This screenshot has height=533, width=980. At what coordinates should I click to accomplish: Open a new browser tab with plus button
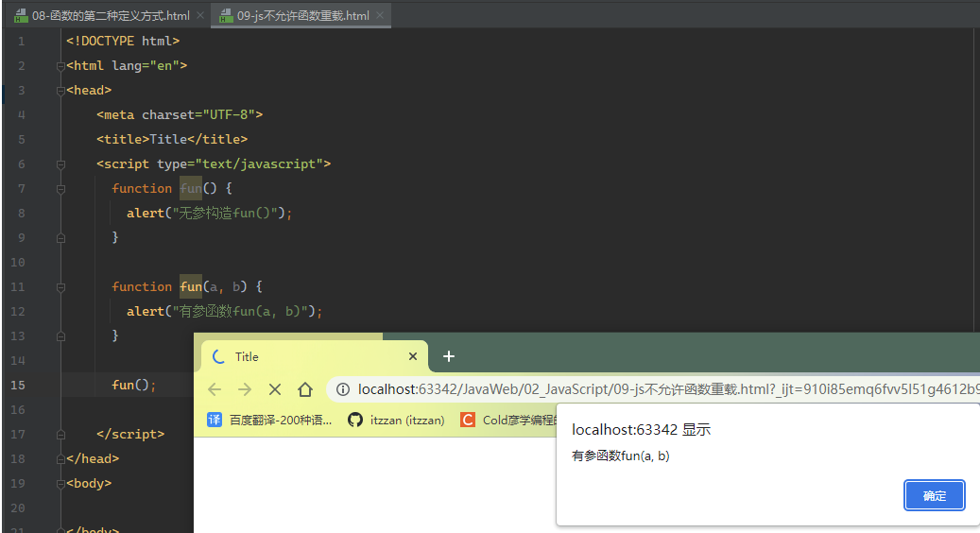tap(449, 356)
